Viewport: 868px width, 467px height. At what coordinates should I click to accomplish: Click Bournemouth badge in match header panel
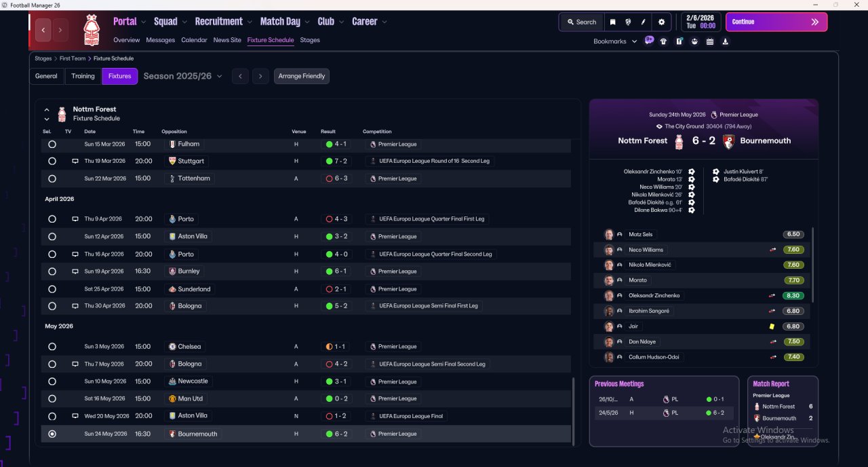point(729,141)
